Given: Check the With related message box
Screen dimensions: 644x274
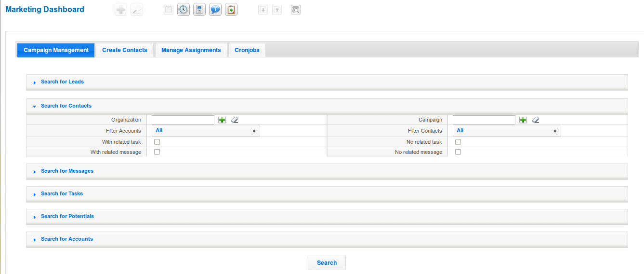Looking at the screenshot, I should click(x=157, y=152).
